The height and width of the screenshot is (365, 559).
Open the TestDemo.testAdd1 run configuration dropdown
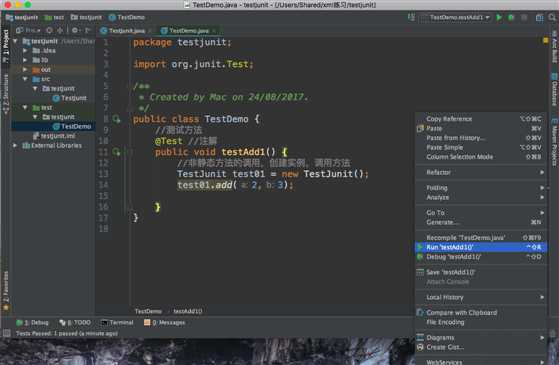[456, 17]
